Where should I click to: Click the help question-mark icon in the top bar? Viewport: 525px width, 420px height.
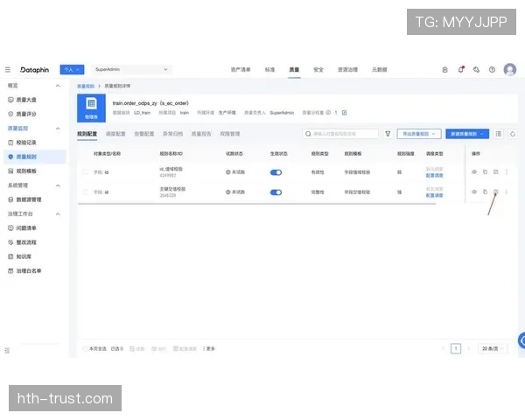[x=492, y=70]
